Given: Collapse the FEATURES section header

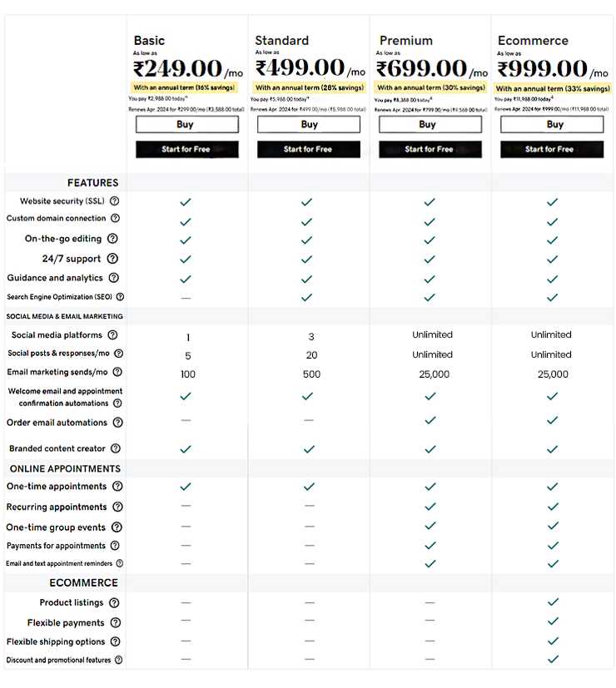Looking at the screenshot, I should 92,182.
